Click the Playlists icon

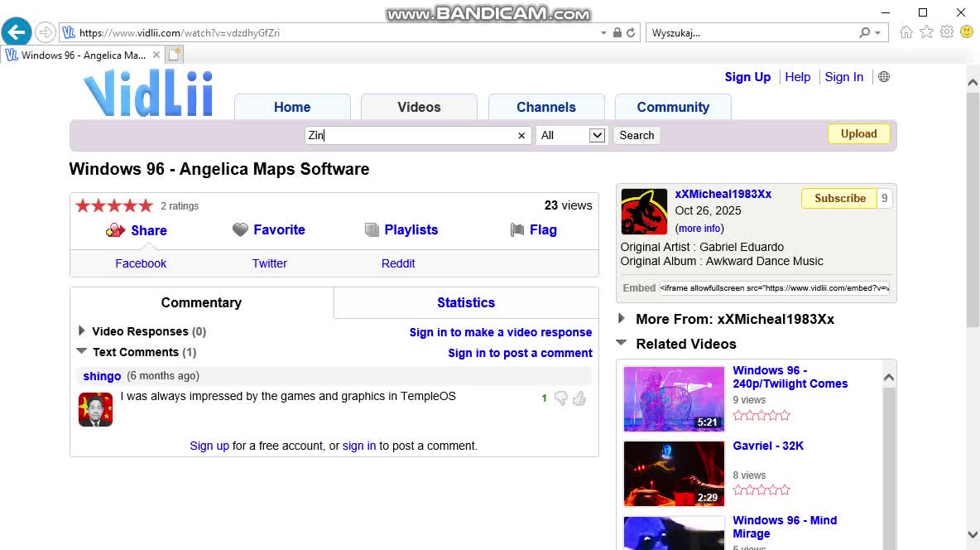372,230
